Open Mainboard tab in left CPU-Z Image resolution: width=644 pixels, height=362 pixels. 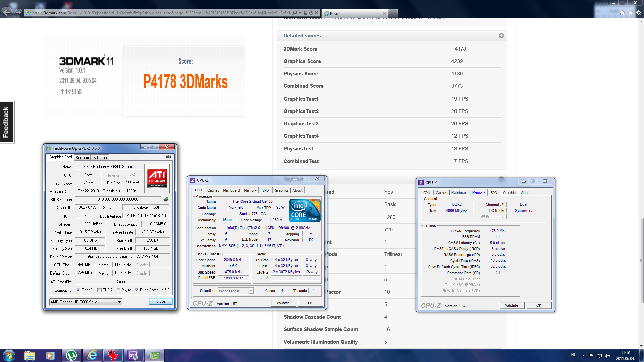tap(231, 190)
